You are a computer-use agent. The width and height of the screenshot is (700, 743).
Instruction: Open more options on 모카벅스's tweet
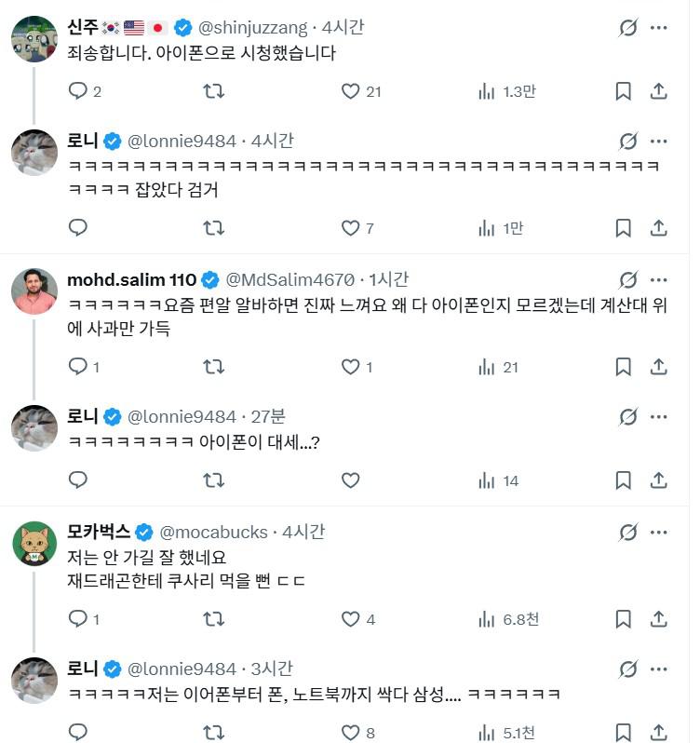658,532
